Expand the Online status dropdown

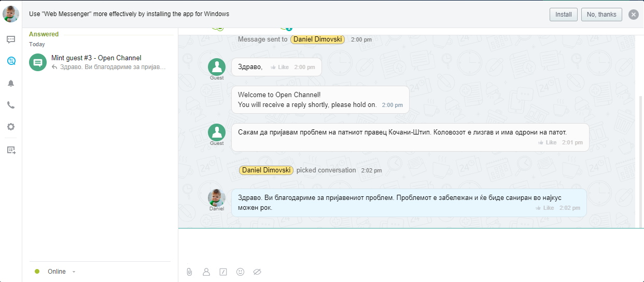[x=74, y=272]
